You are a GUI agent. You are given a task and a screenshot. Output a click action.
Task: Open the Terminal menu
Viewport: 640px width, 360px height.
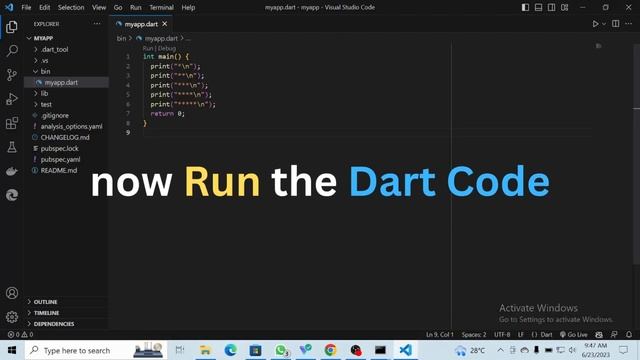coord(161,7)
